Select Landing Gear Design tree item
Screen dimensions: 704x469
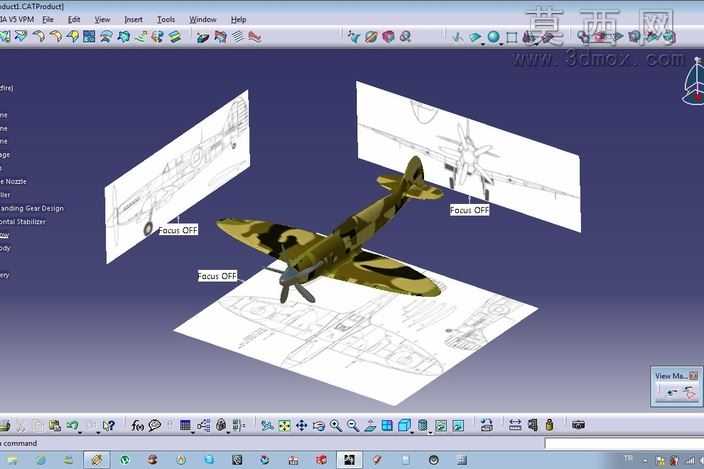[31, 208]
